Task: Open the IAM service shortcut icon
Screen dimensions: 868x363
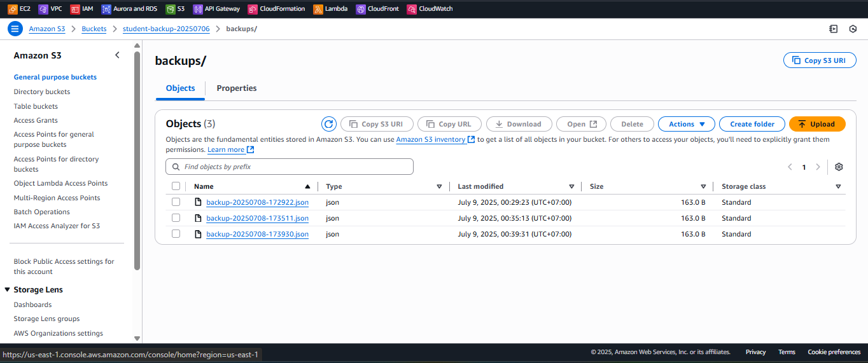Action: (74, 9)
